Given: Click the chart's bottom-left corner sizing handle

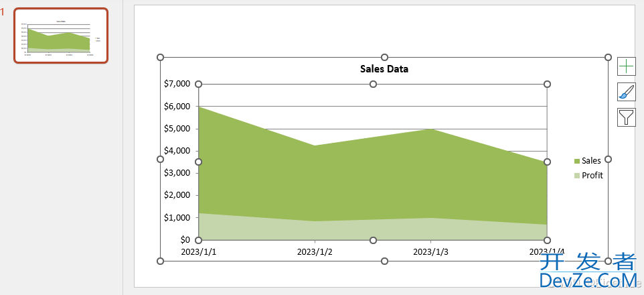Looking at the screenshot, I should point(161,261).
